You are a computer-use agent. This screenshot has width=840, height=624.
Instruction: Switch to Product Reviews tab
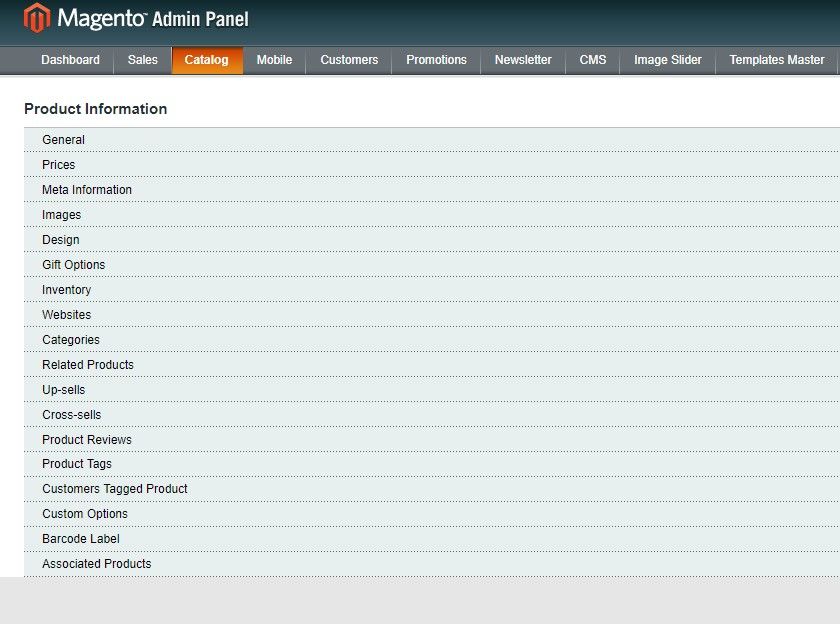pyautogui.click(x=87, y=440)
